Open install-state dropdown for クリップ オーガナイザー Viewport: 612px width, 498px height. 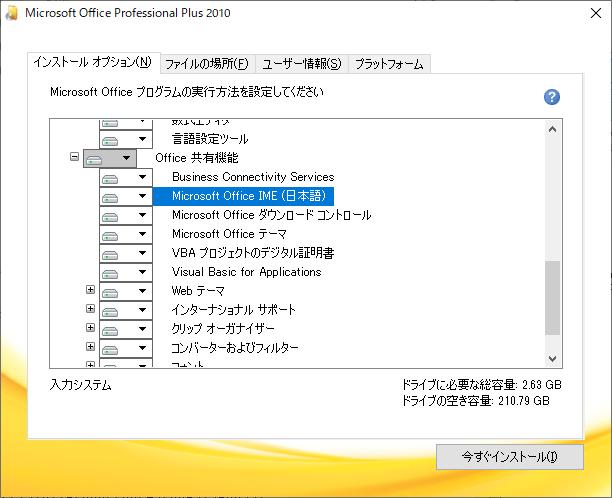126,329
